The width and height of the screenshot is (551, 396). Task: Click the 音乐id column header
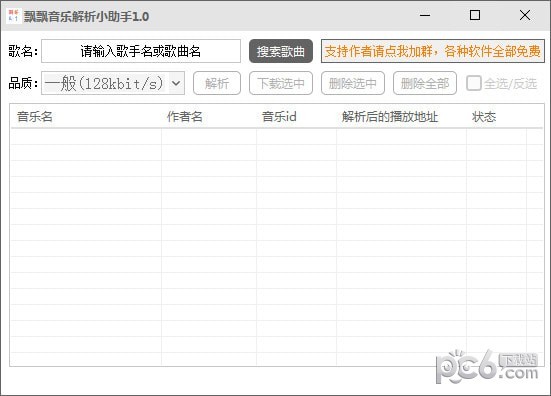(296, 116)
